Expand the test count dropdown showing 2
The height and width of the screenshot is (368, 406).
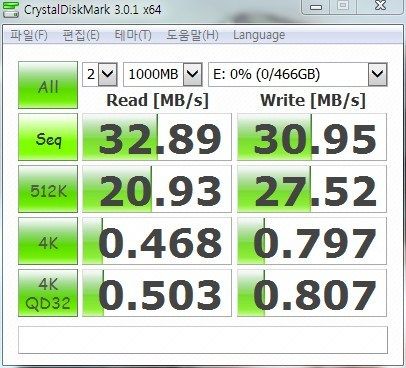coord(108,74)
